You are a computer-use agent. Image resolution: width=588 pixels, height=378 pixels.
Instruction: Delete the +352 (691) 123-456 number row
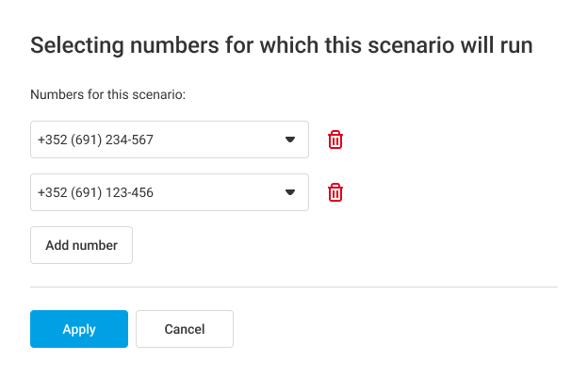(x=335, y=192)
